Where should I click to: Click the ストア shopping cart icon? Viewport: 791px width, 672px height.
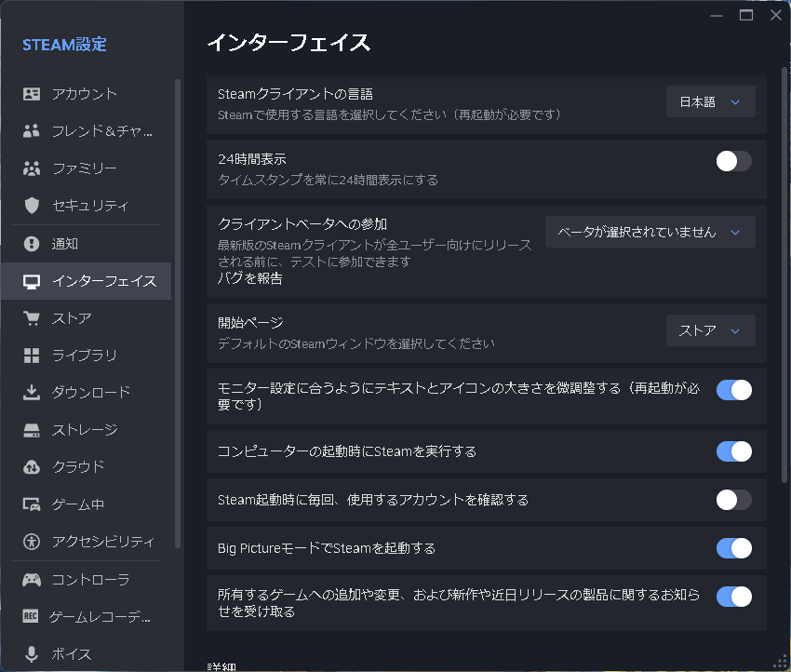[x=32, y=318]
